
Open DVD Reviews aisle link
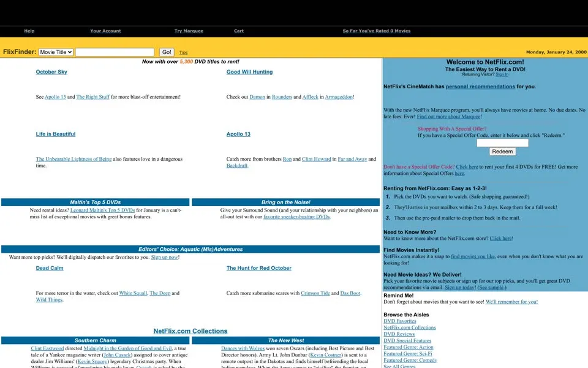(x=399, y=334)
